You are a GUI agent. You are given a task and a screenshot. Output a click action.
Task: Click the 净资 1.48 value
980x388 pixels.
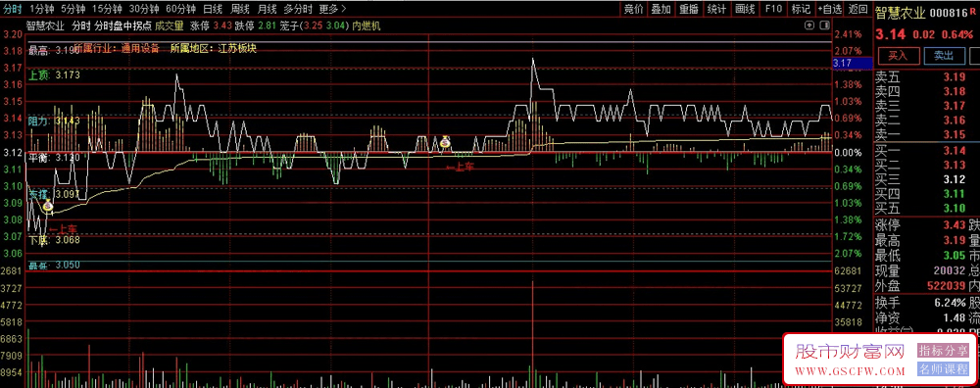pyautogui.click(x=955, y=318)
